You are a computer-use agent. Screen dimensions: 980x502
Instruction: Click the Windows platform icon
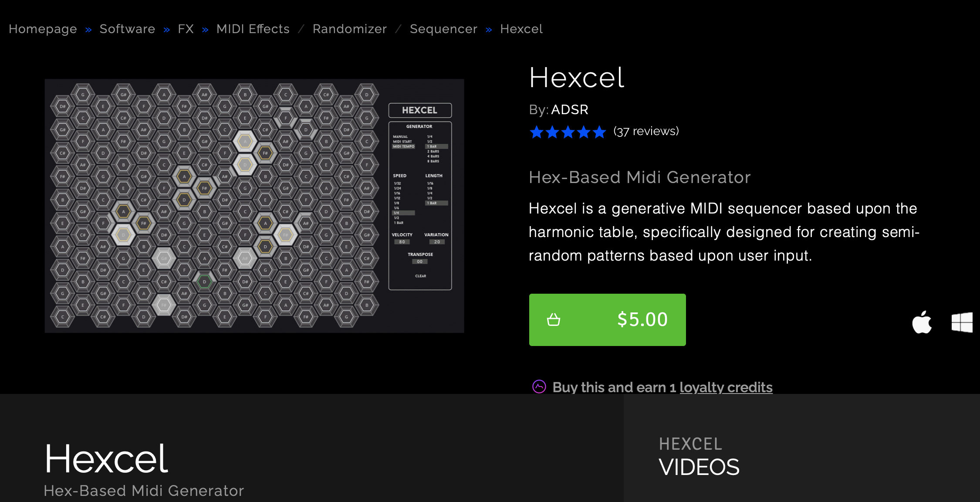(962, 322)
